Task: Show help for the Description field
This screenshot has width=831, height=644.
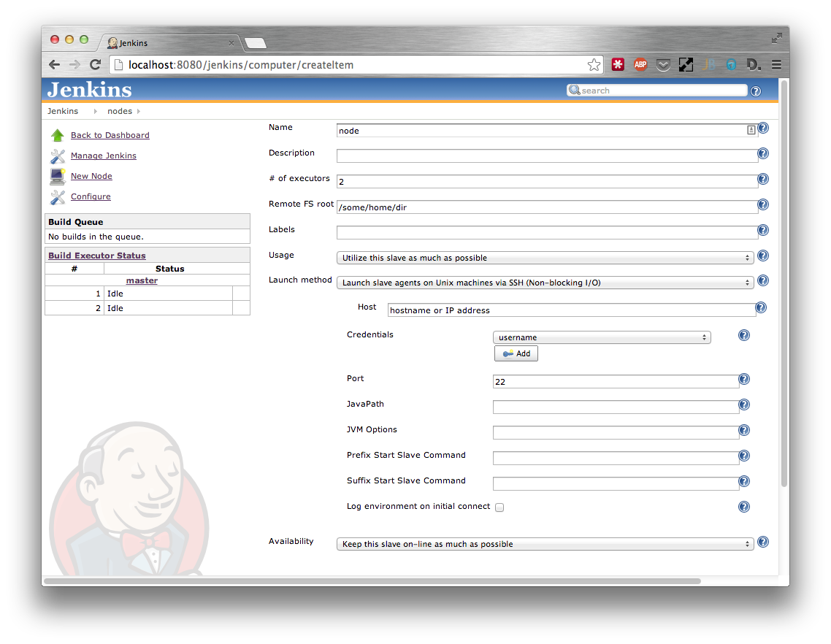Action: click(x=763, y=153)
